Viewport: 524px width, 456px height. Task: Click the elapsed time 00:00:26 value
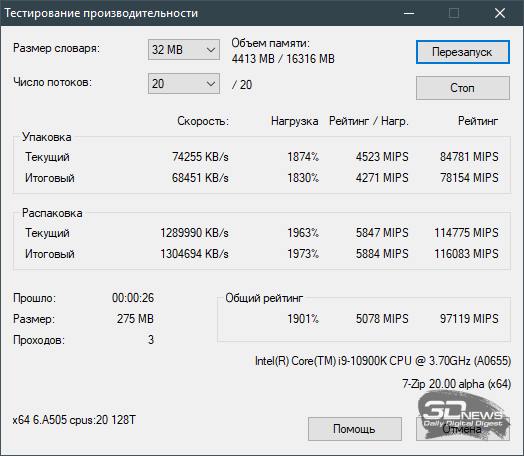click(133, 298)
